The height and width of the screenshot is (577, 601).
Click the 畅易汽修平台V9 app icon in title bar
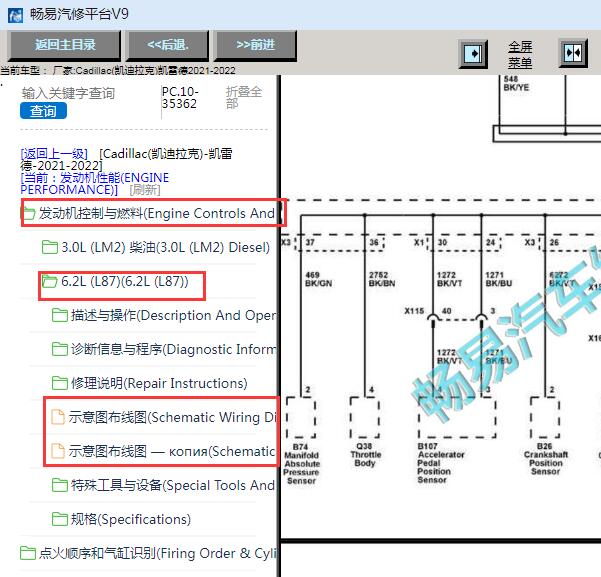click(x=15, y=15)
